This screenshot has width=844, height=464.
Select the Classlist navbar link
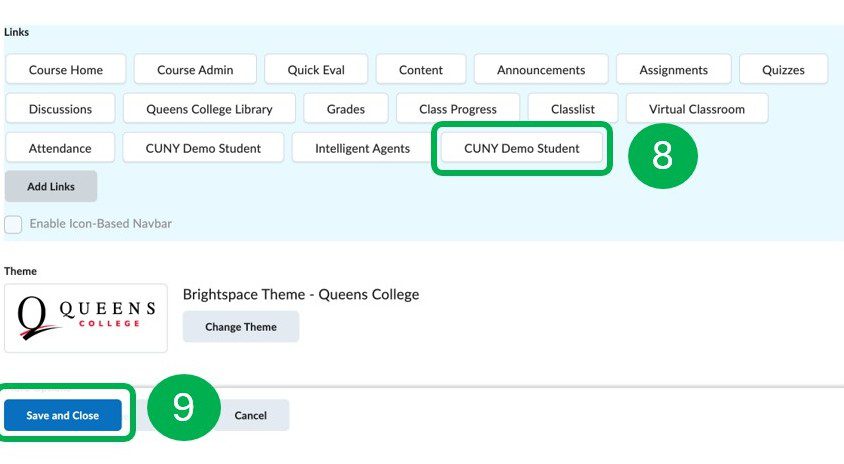(x=573, y=109)
